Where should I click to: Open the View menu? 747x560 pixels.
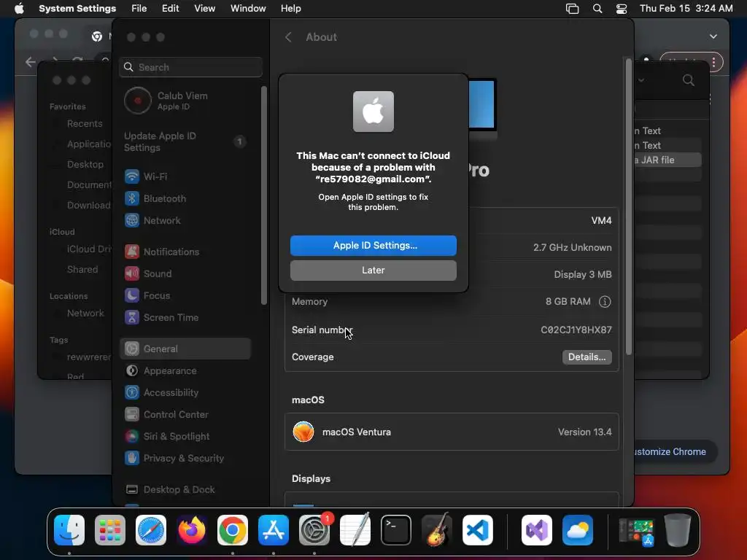(x=204, y=9)
